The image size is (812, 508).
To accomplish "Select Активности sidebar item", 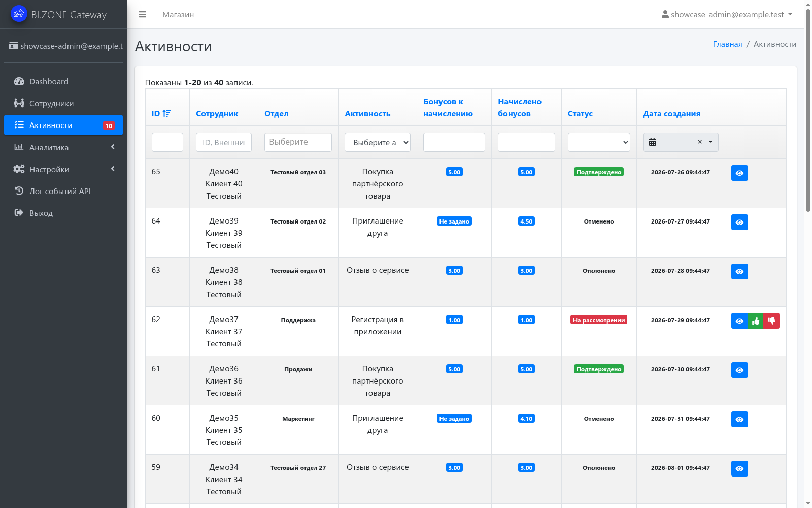I will 63,125.
